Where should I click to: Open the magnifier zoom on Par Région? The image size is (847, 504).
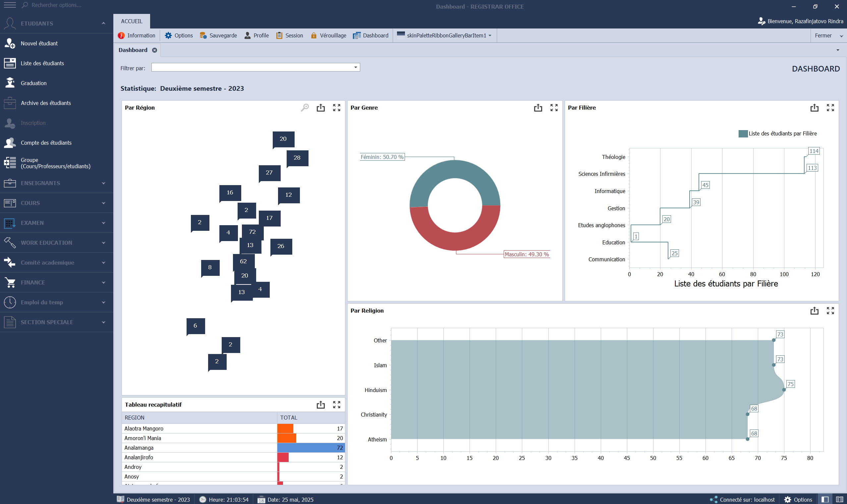[305, 108]
